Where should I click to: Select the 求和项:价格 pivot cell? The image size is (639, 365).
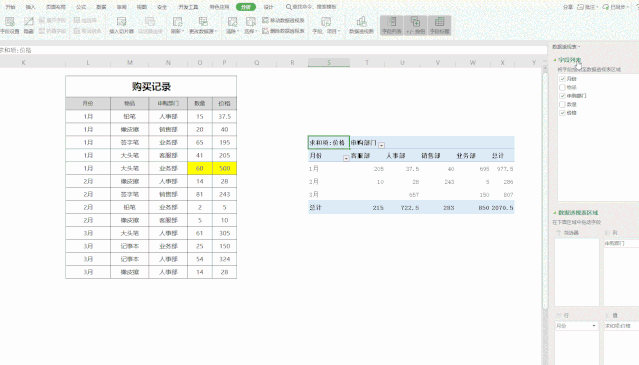(x=328, y=143)
